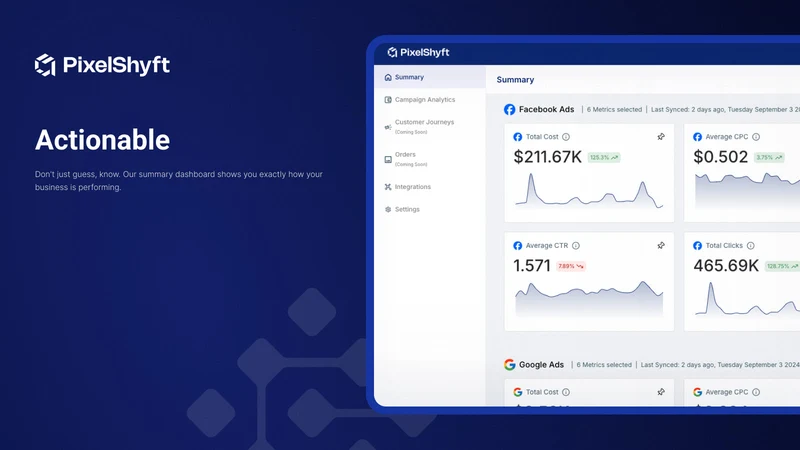The width and height of the screenshot is (800, 450).
Task: Click the 125.3% change badge
Action: [x=604, y=157]
